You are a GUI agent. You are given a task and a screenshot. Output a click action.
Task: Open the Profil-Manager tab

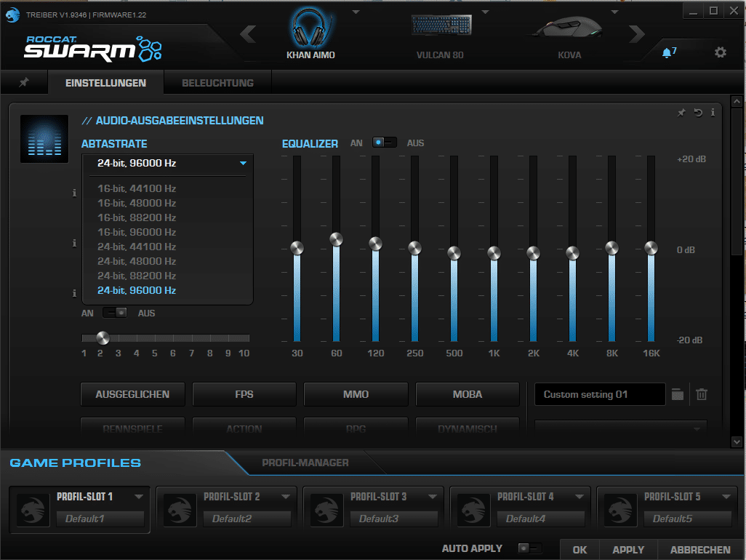(x=305, y=463)
